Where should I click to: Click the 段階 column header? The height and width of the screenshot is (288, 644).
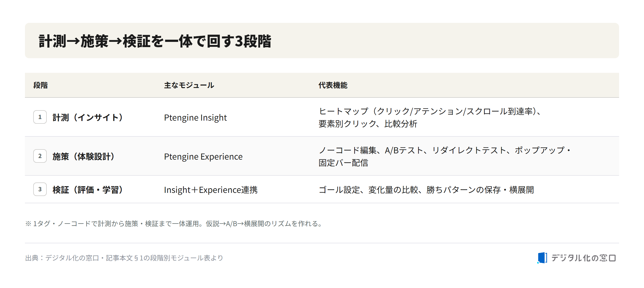coord(41,85)
